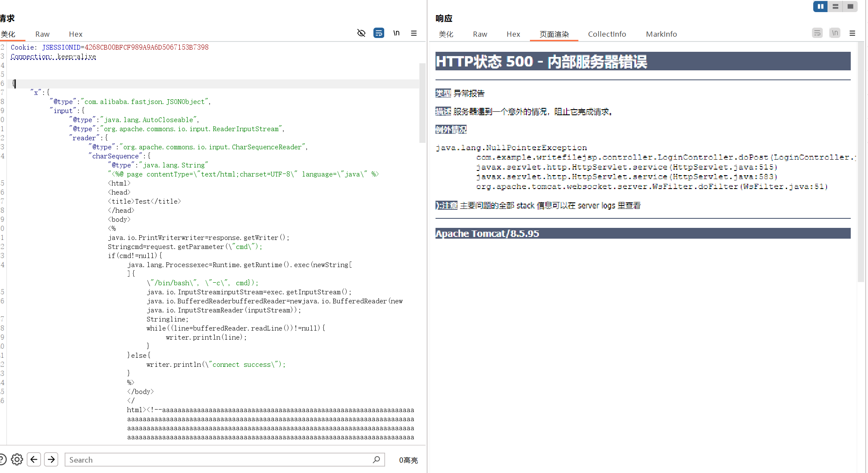Click request editor vertical scrollbar
Image resolution: width=868 pixels, height=473 pixels.
click(422, 103)
